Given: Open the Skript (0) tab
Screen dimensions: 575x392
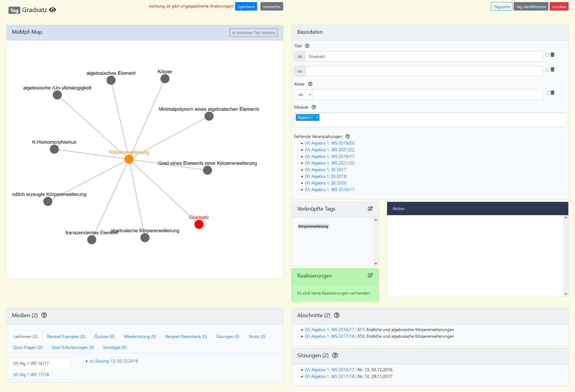Looking at the screenshot, I should [257, 336].
